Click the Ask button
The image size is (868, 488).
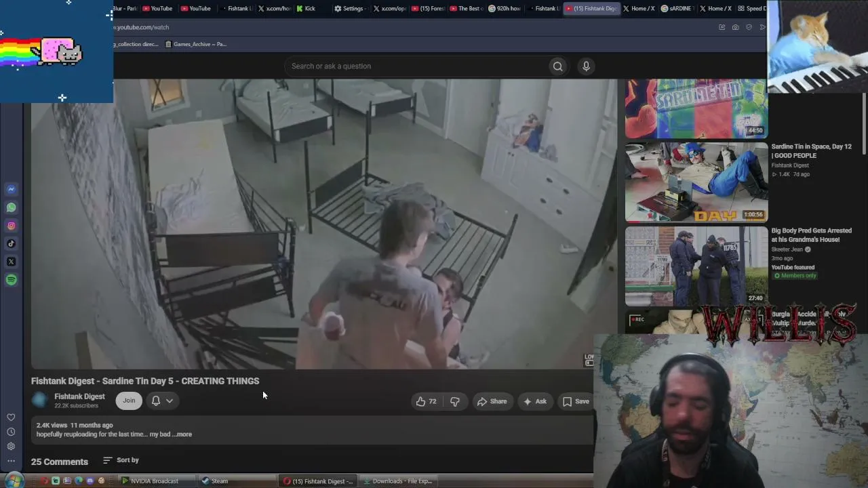coord(534,401)
